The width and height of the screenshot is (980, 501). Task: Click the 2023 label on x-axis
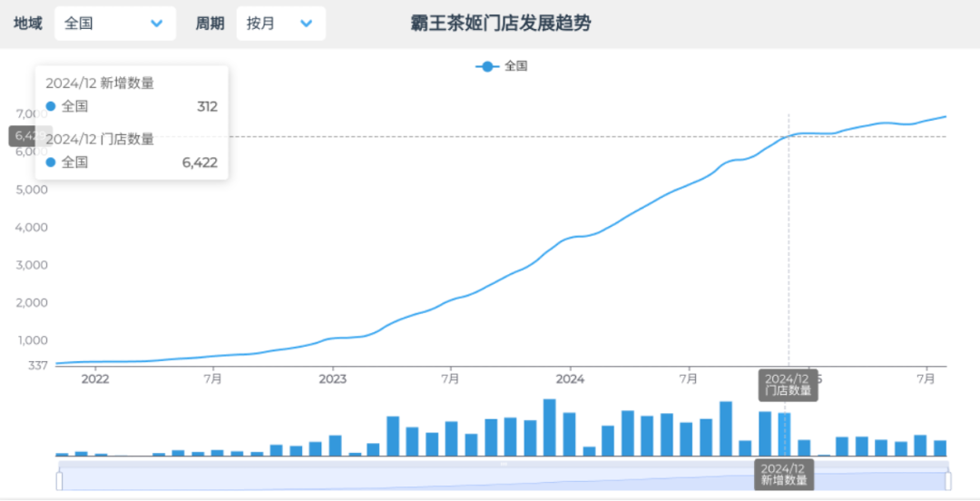point(332,379)
